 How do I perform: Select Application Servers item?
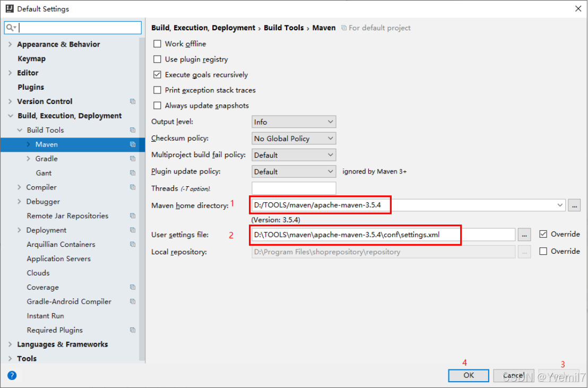click(x=58, y=258)
